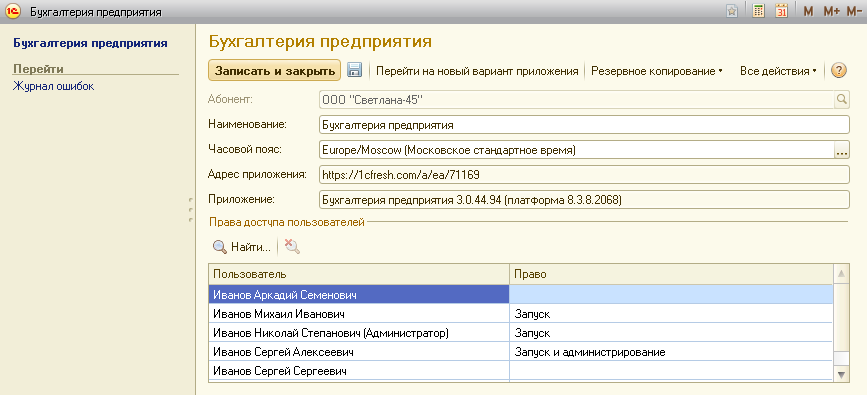Open Журнал ошибок link in sidebar

(54, 86)
